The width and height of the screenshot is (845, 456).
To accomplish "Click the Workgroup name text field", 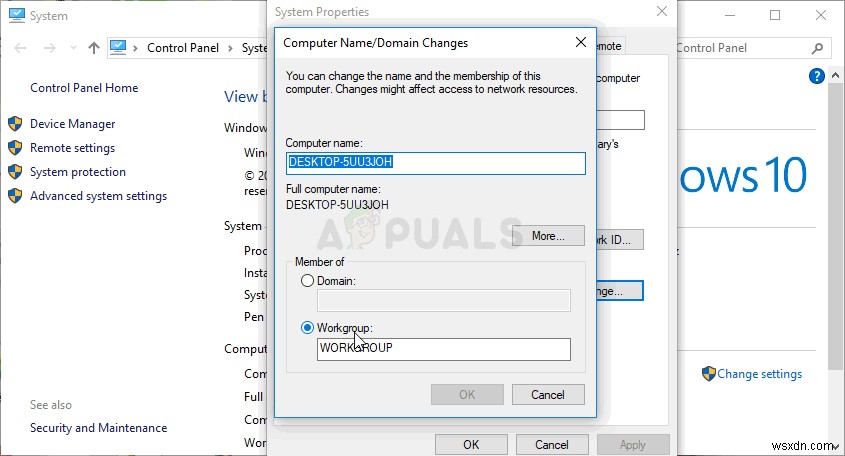I will point(444,349).
